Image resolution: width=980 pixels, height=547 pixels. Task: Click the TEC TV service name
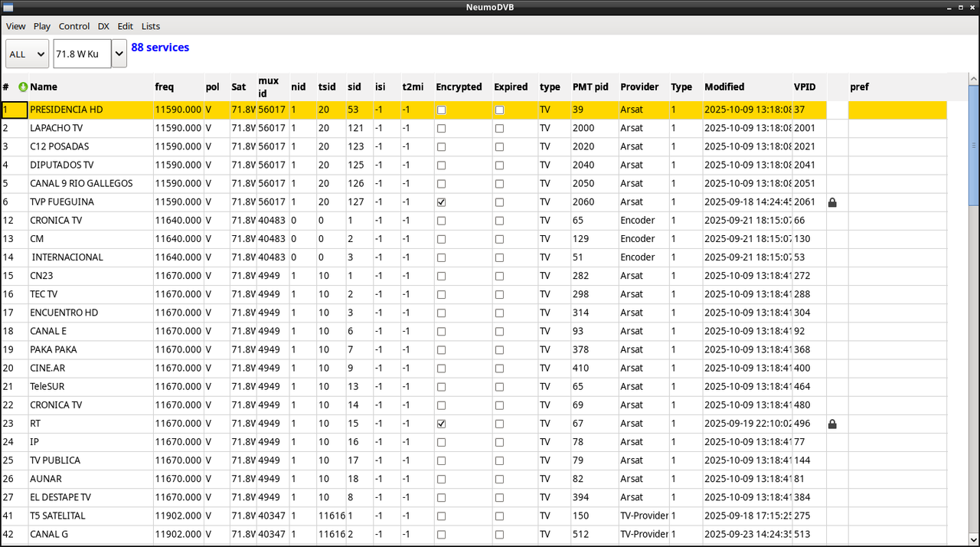44,294
